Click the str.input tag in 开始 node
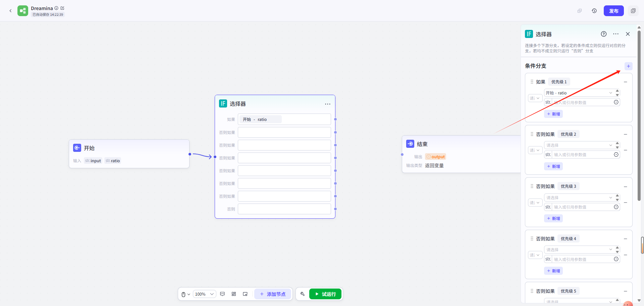644x306 pixels. click(93, 161)
